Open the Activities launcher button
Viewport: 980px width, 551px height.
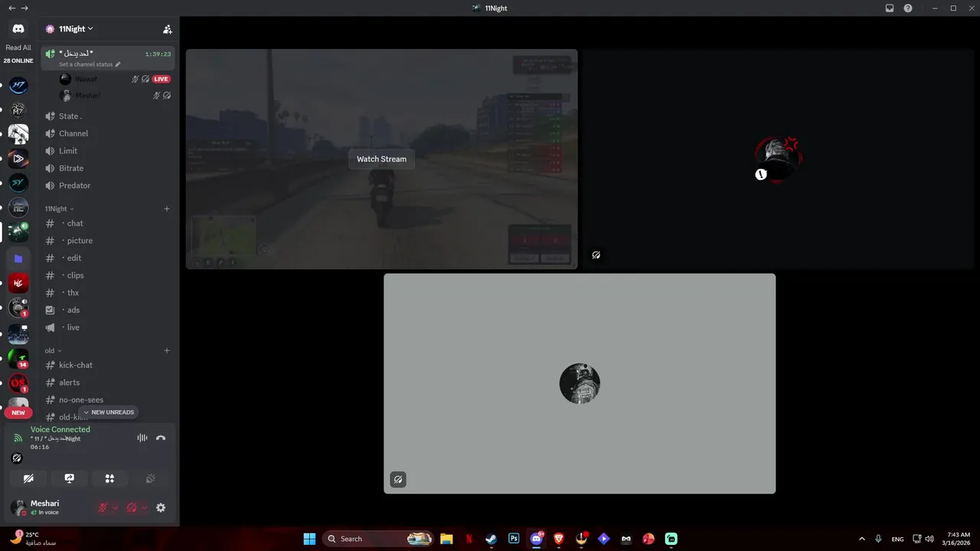(109, 478)
